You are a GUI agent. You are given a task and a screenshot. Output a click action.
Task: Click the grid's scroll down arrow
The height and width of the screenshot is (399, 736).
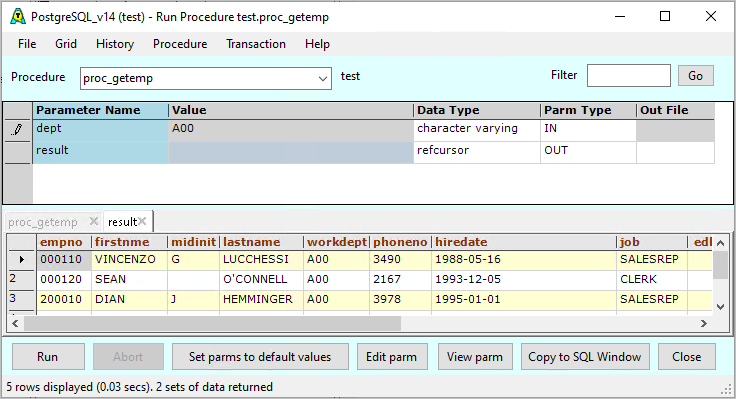click(x=721, y=306)
